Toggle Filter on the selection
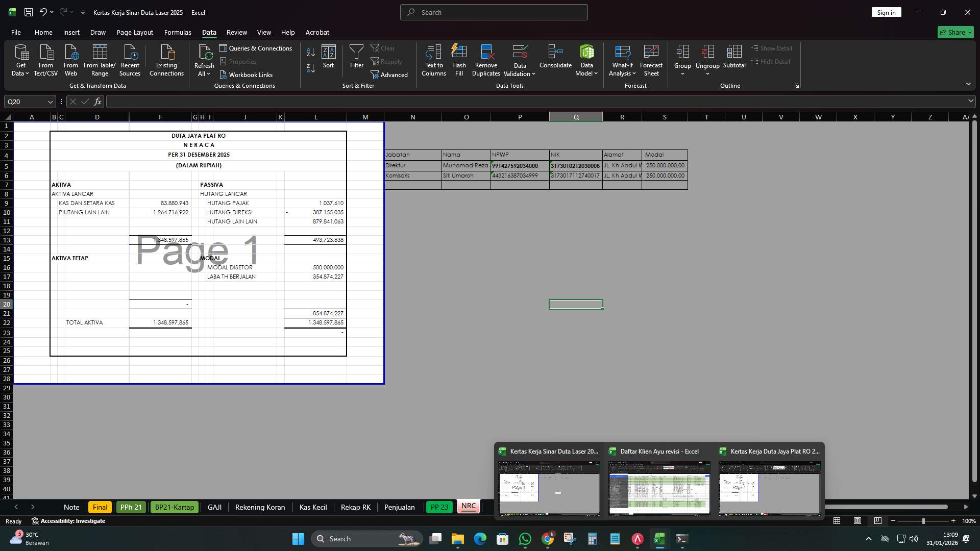This screenshot has height=551, width=980. click(x=356, y=60)
